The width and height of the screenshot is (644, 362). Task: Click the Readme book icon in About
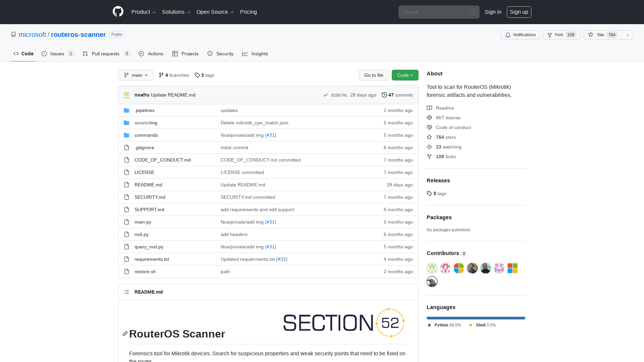[x=429, y=108]
